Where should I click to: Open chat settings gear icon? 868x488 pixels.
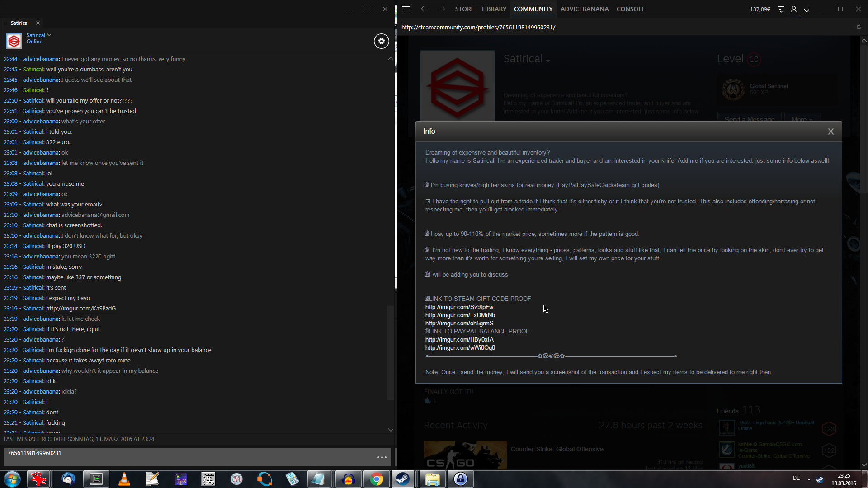tap(381, 41)
